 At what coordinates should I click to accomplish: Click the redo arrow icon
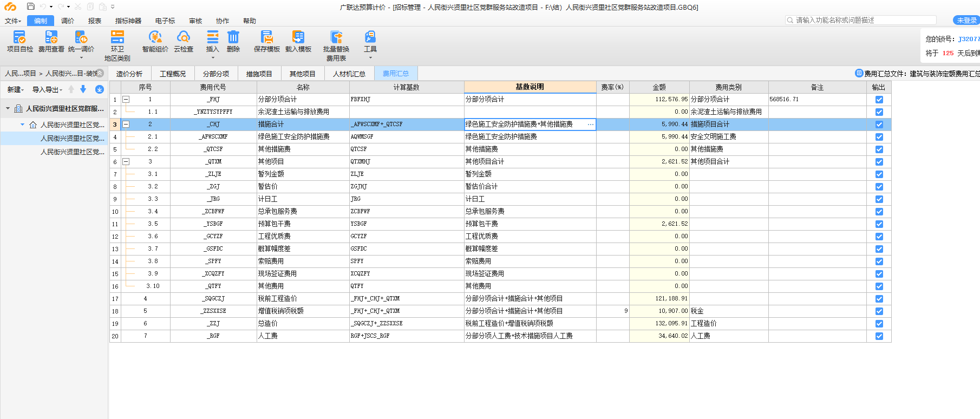tap(61, 6)
